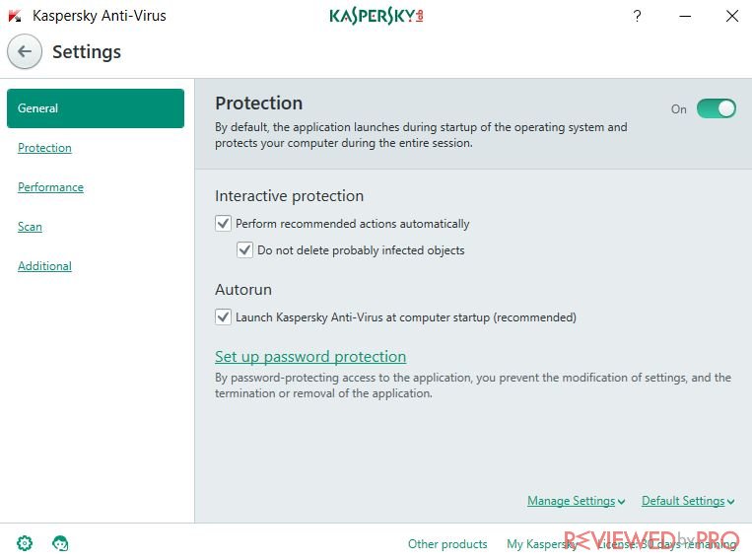This screenshot has height=560, width=752.
Task: Open the Other products link
Action: tap(447, 543)
